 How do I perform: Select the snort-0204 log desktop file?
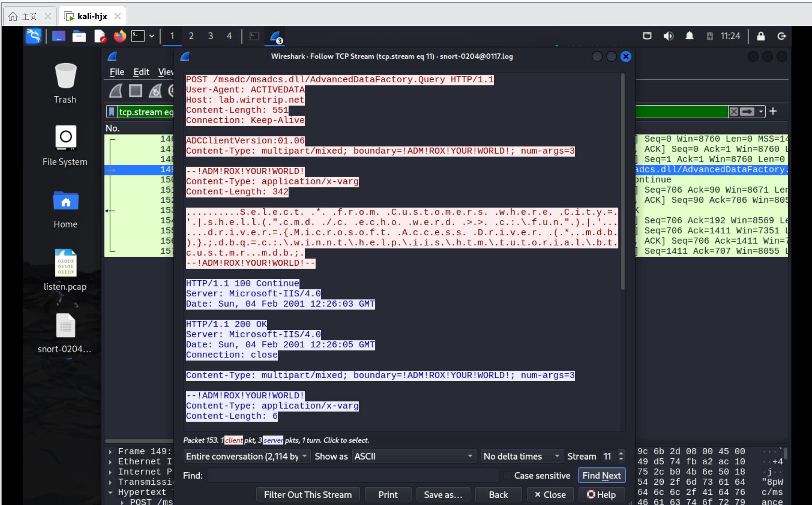point(65,333)
